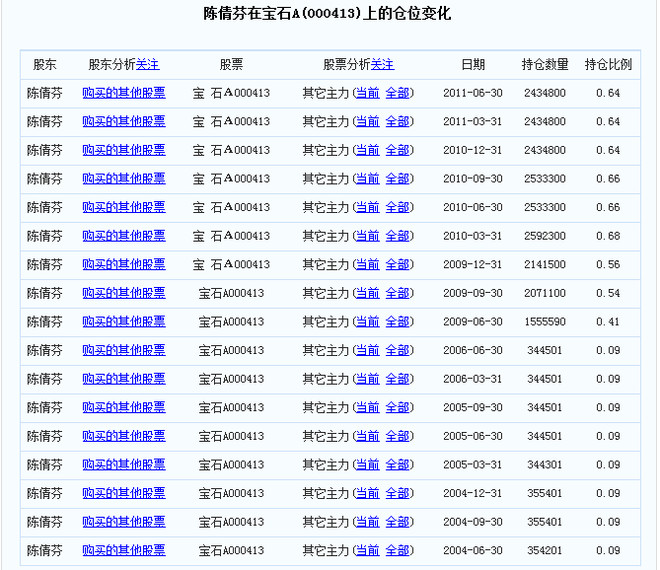Open 购买的其他股票 link in 2011-06-30 row
The image size is (660, 570).
tap(124, 93)
